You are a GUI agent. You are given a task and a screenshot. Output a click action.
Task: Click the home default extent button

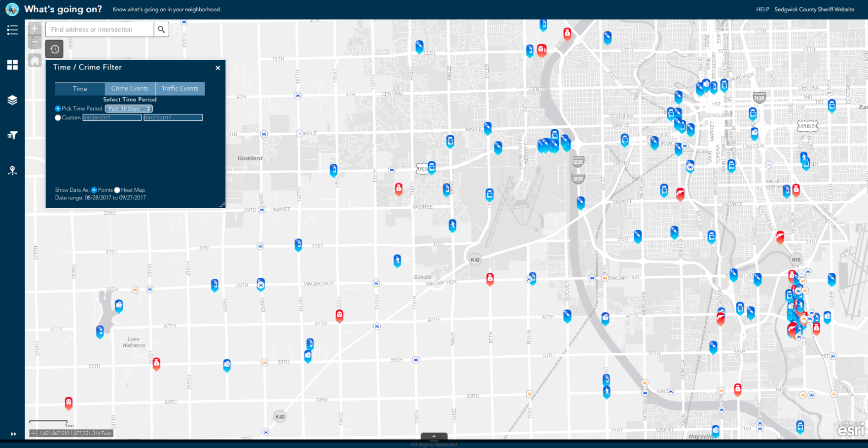pos(35,61)
